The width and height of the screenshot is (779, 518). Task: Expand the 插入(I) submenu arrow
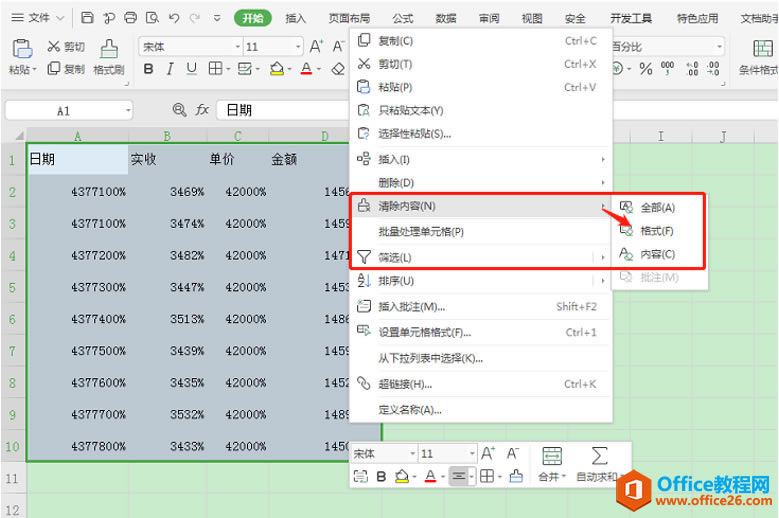point(603,159)
